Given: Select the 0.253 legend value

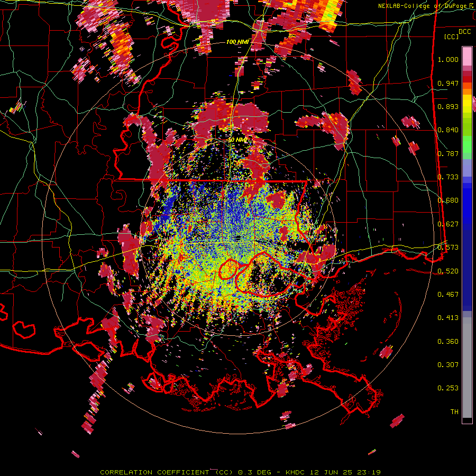Looking at the screenshot, I should click(x=448, y=388).
